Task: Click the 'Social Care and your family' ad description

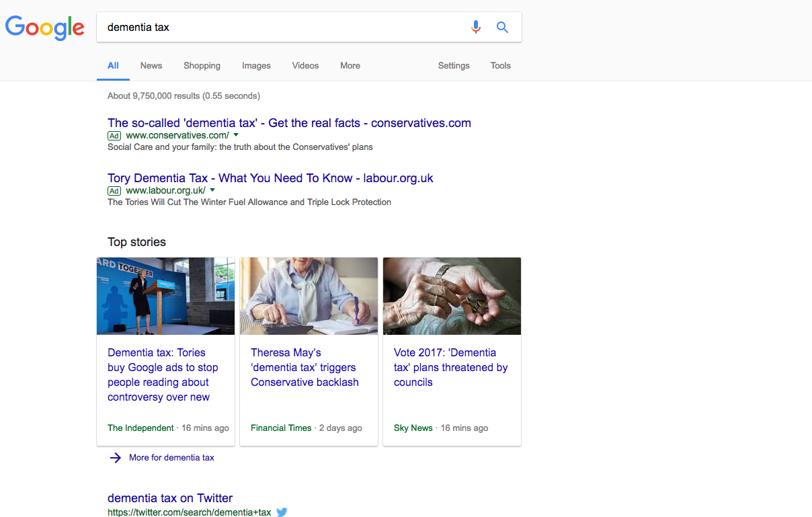Action: coord(240,147)
